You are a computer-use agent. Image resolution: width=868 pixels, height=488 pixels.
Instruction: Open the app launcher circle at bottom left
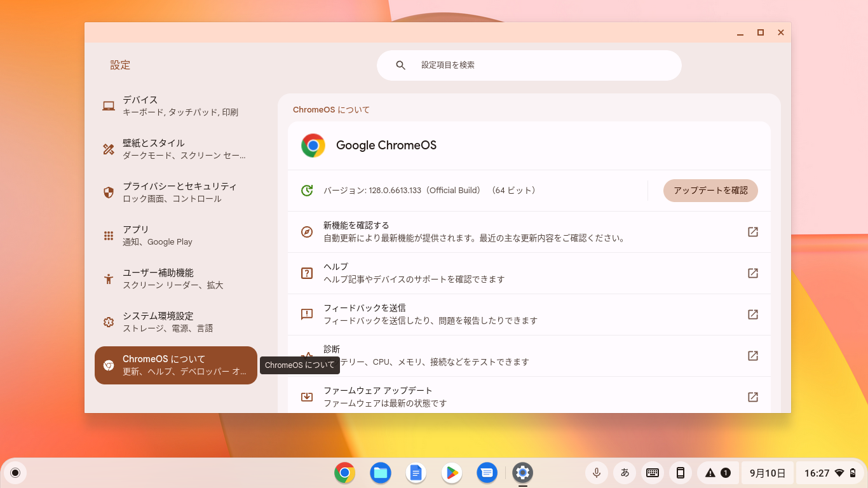pos(14,473)
